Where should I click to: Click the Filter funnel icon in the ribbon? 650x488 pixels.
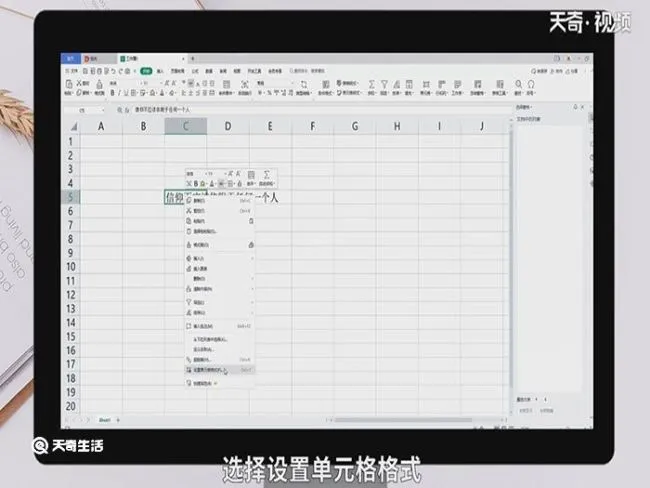click(x=384, y=84)
